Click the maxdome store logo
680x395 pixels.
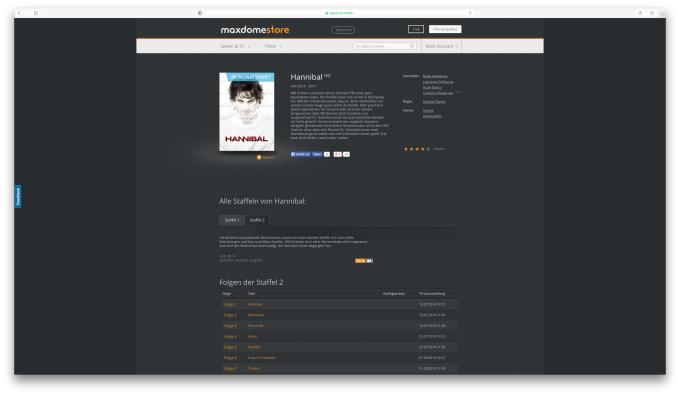(255, 30)
